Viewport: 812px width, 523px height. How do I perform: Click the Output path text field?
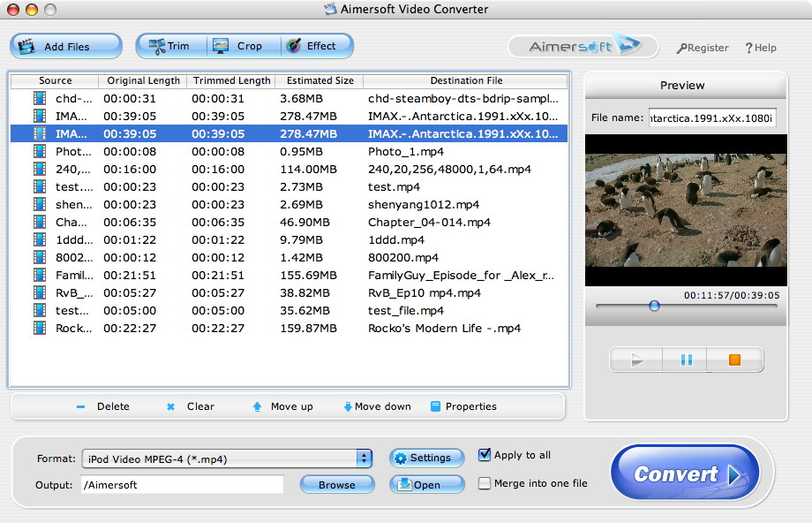click(182, 484)
